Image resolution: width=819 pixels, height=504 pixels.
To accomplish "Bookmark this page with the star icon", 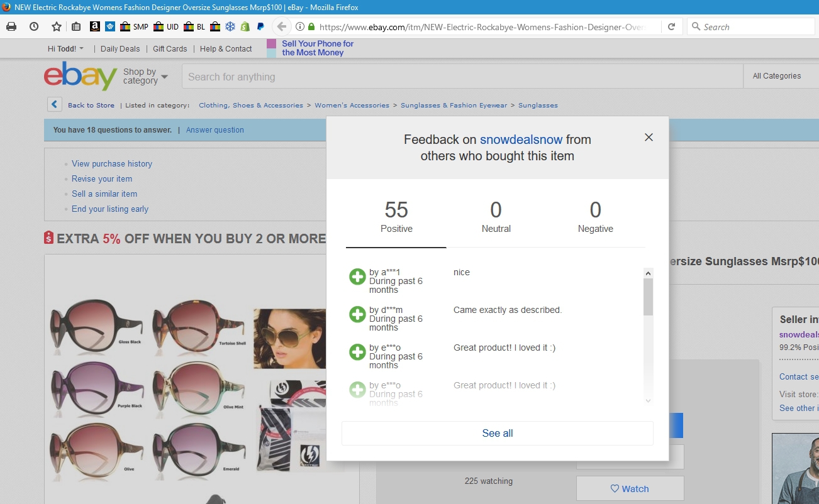I will [57, 27].
